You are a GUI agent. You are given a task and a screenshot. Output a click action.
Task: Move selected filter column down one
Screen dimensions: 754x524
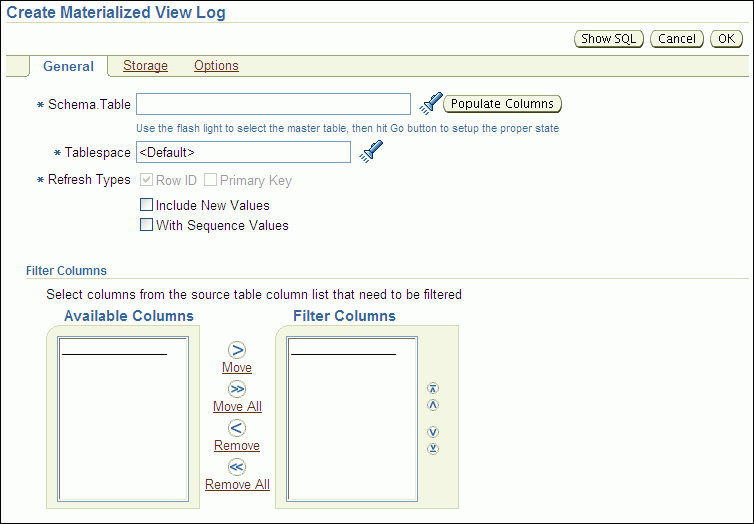[x=433, y=432]
